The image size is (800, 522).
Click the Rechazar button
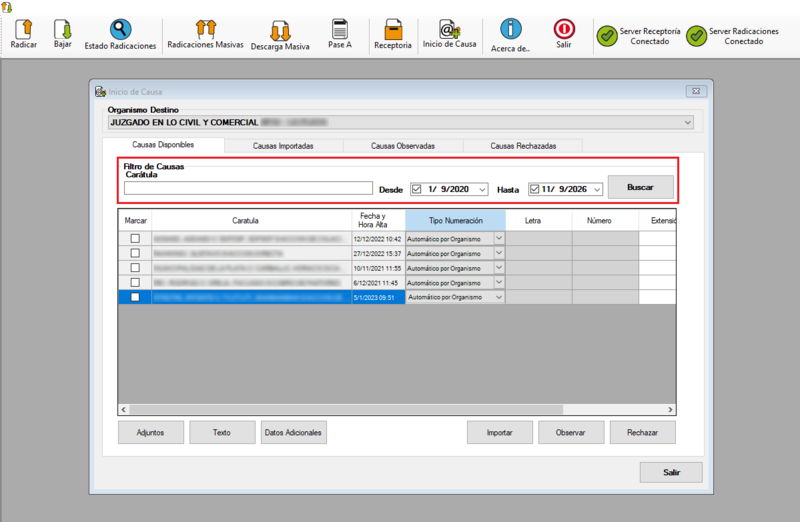tap(642, 432)
